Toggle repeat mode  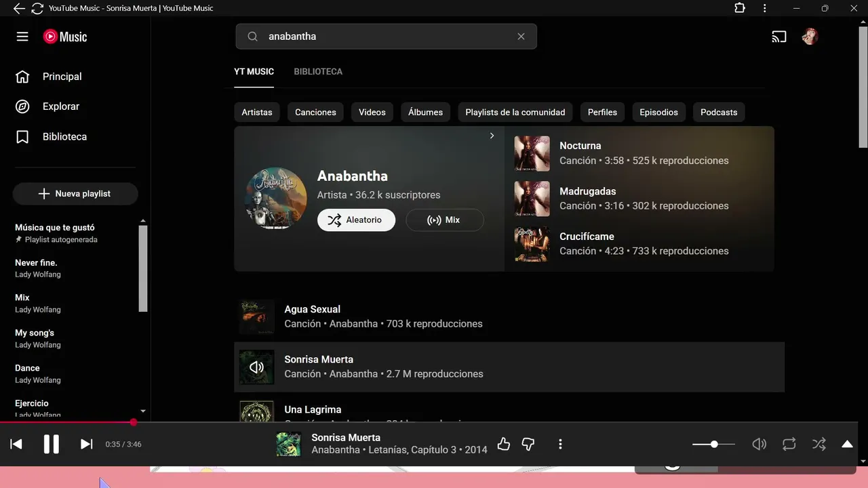(789, 444)
